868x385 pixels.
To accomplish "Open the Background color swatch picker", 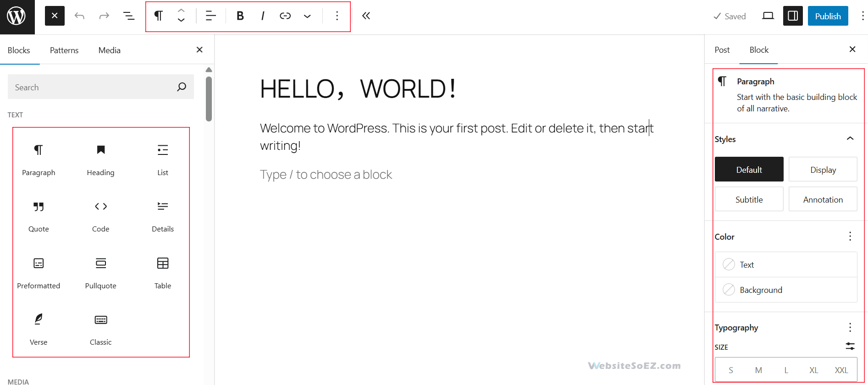I will coord(786,290).
